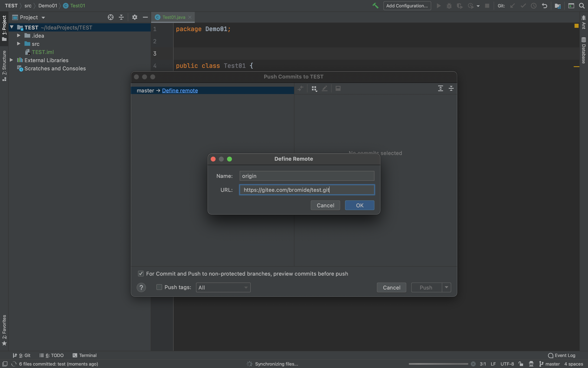
Task: Expand the .idea folder
Action: pyautogui.click(x=18, y=36)
